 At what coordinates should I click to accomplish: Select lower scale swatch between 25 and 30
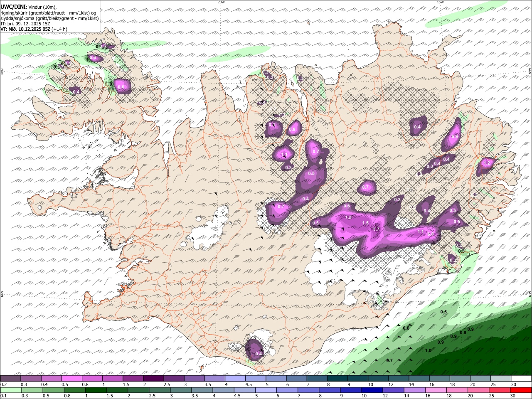(500, 390)
